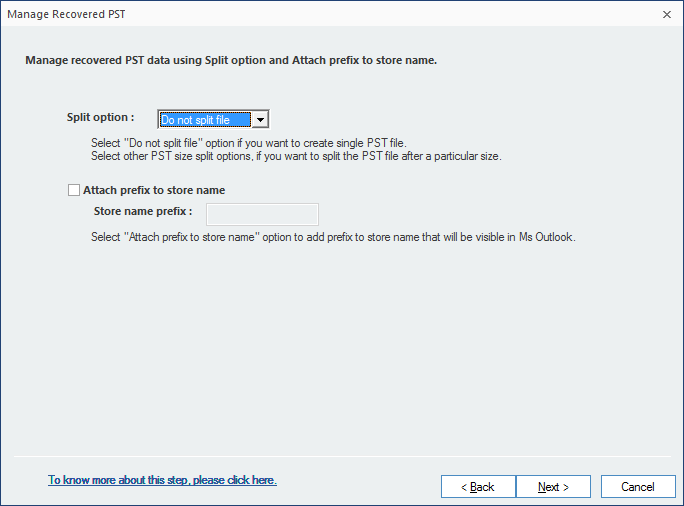684x506 pixels.
Task: Click the "Store name prefix :" label
Action: pyautogui.click(x=142, y=212)
